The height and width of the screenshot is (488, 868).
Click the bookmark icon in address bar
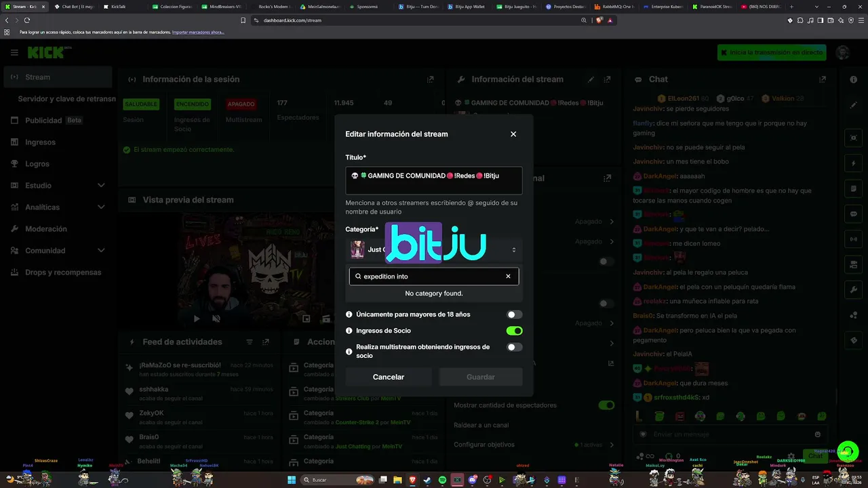click(x=243, y=20)
